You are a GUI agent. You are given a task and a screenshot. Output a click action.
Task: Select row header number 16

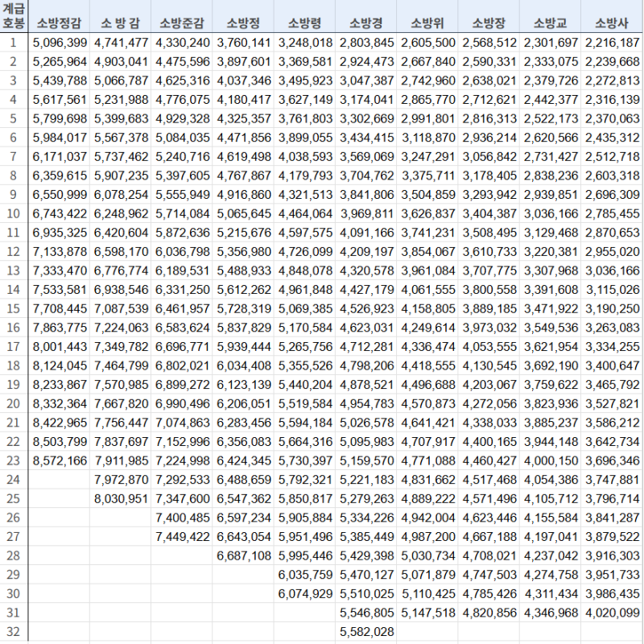click(14, 328)
